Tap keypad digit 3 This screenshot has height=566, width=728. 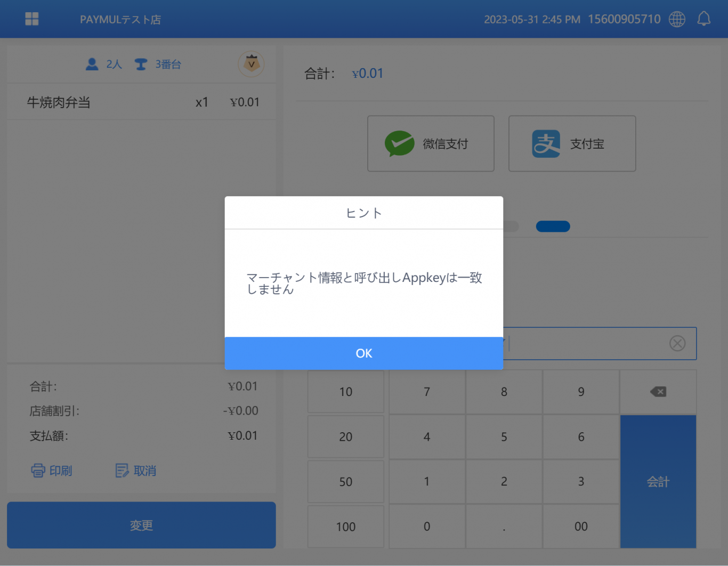pyautogui.click(x=581, y=482)
